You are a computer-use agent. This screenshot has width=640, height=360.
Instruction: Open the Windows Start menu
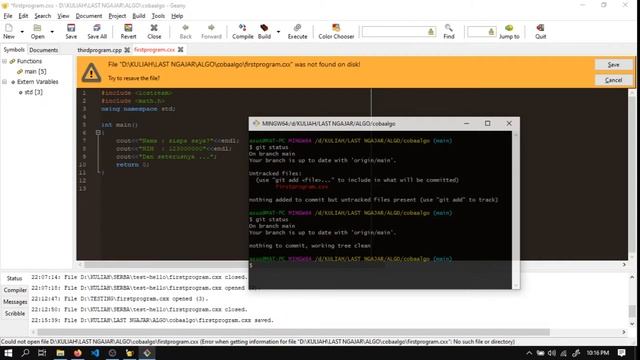(x=8, y=353)
